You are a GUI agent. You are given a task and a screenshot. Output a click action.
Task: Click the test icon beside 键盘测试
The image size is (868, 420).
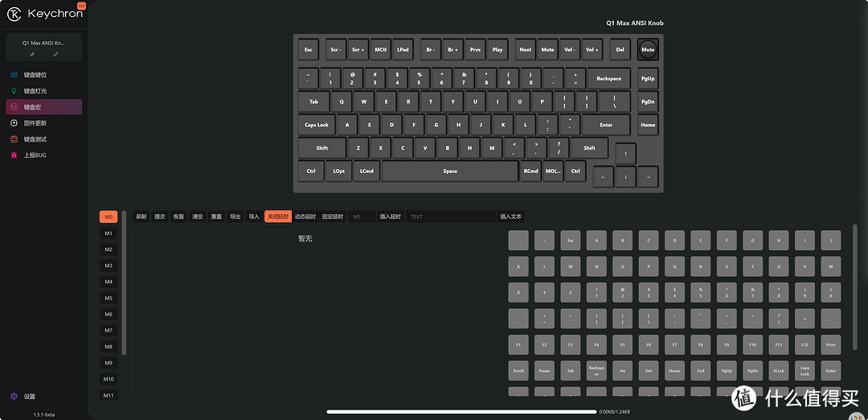[14, 139]
